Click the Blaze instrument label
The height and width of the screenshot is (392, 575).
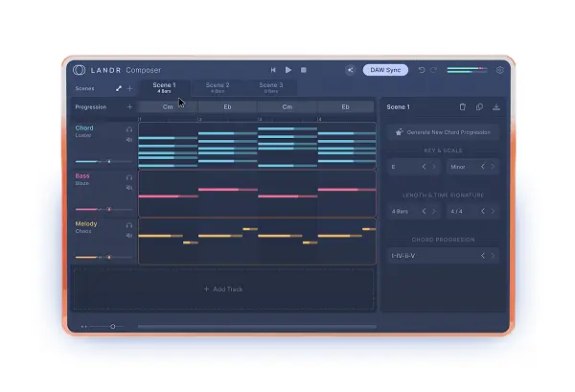[82, 183]
